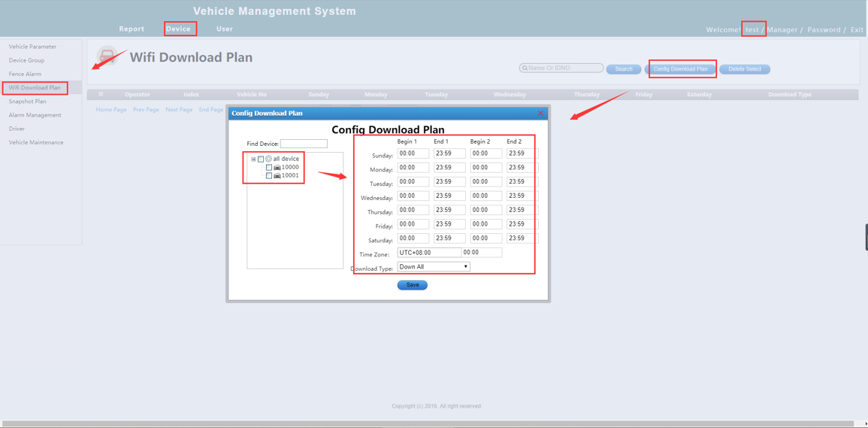Click the red car Wifi Download Plan logo
868x428 pixels.
pos(107,56)
